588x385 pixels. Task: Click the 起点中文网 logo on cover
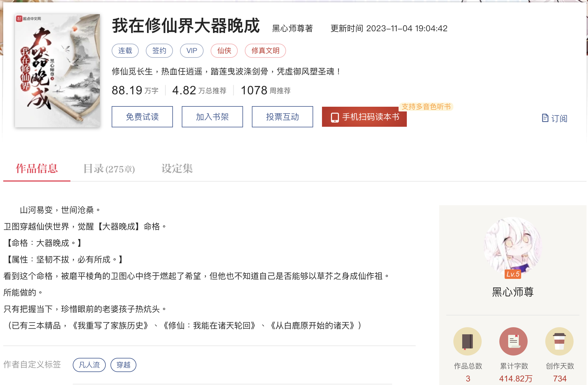click(29, 19)
